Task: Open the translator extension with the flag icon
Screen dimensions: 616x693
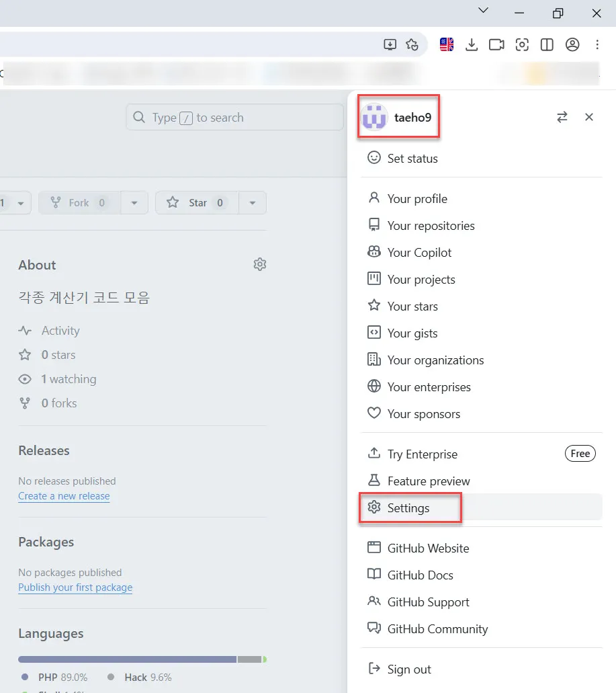Action: (x=446, y=44)
